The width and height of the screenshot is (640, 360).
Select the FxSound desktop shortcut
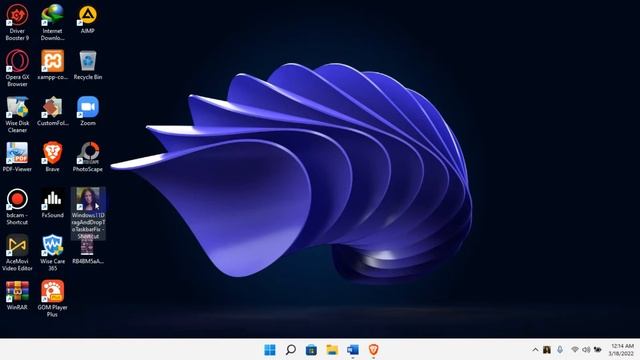[52, 203]
